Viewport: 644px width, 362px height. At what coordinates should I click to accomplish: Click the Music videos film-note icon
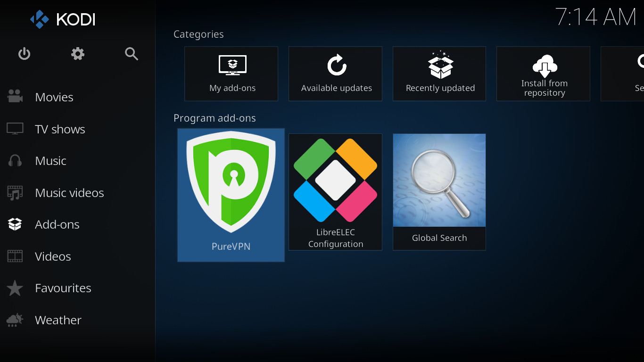pos(15,193)
